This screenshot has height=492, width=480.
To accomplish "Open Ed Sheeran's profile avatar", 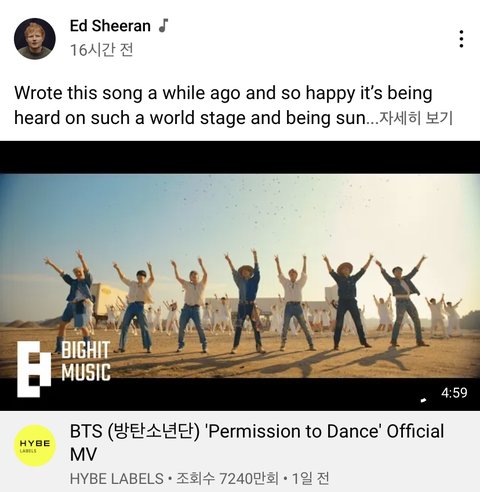I will coord(35,39).
